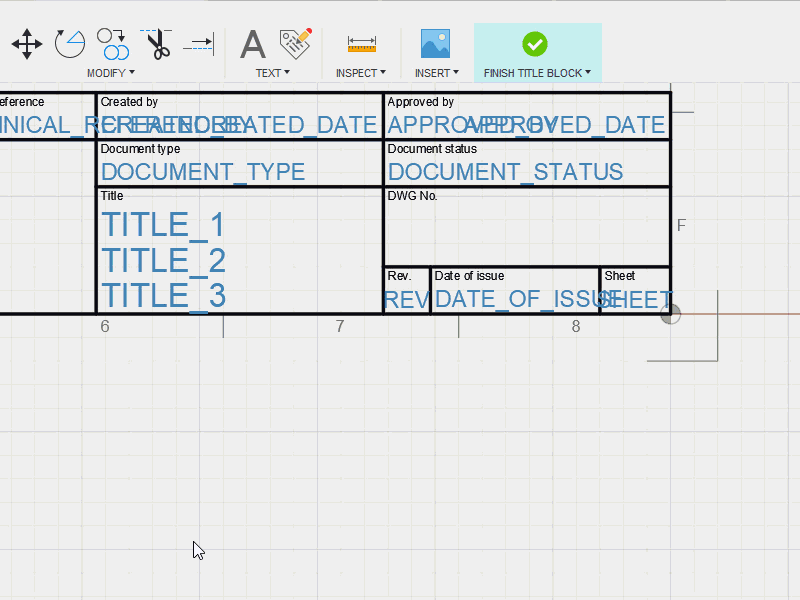Screen dimensions: 800x600
Task: Select the Trim scissors tool
Action: tap(157, 44)
